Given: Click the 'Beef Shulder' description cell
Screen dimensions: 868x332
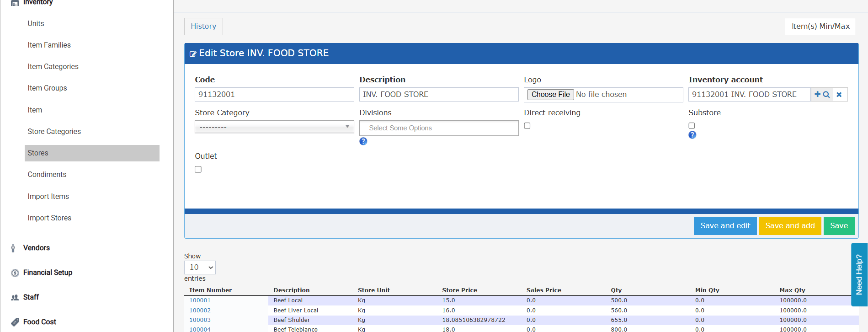Looking at the screenshot, I should (x=292, y=320).
